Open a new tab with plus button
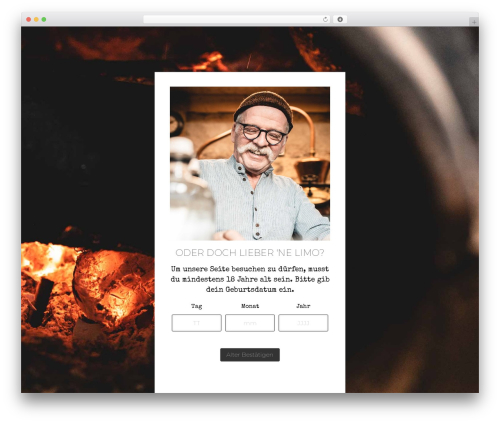This screenshot has width=500, height=423. pos(474,22)
